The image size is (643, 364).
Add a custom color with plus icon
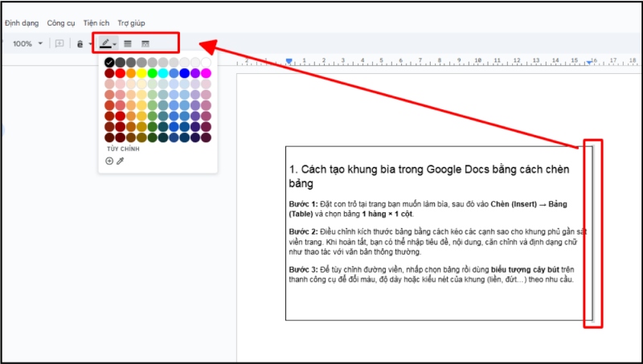coord(109,161)
